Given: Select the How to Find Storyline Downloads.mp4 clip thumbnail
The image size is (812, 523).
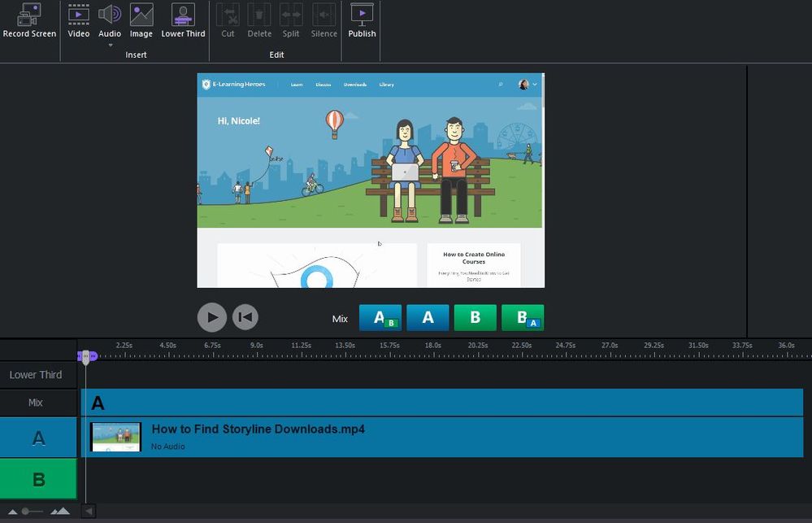Looking at the screenshot, I should 115,437.
